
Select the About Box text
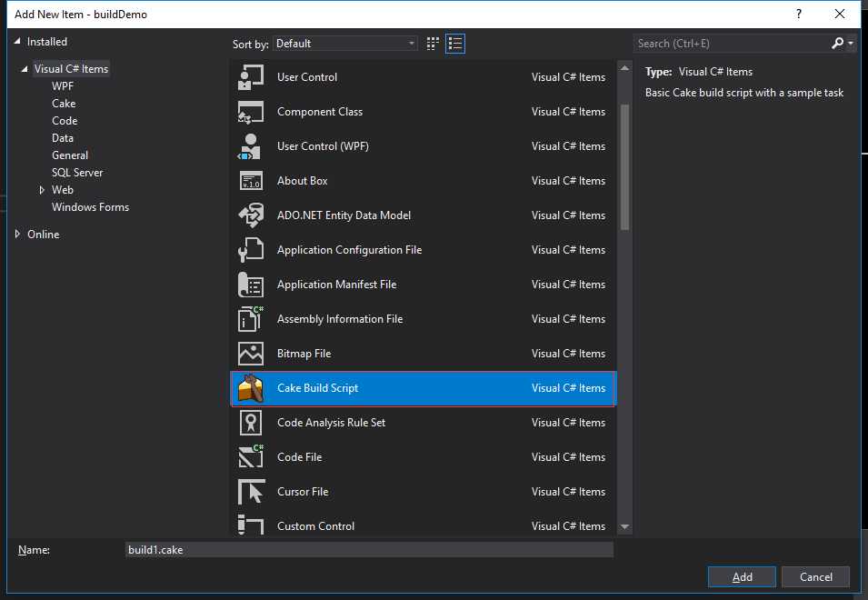[303, 180]
